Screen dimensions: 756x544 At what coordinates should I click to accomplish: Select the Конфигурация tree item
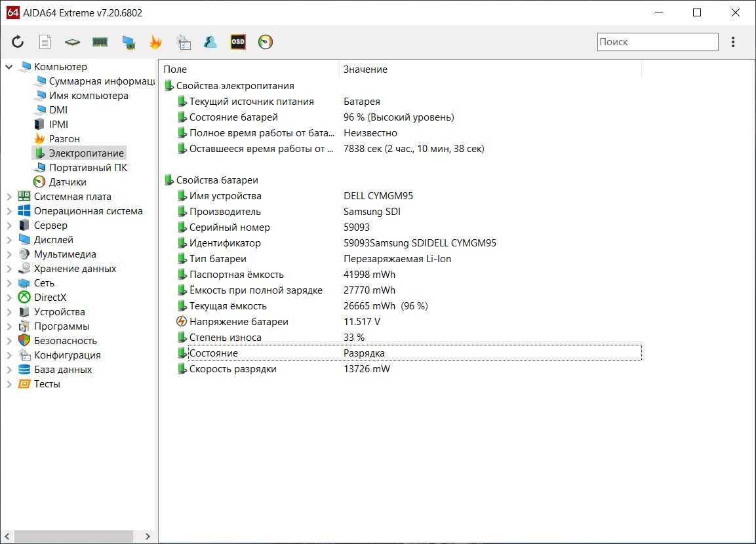pos(67,356)
